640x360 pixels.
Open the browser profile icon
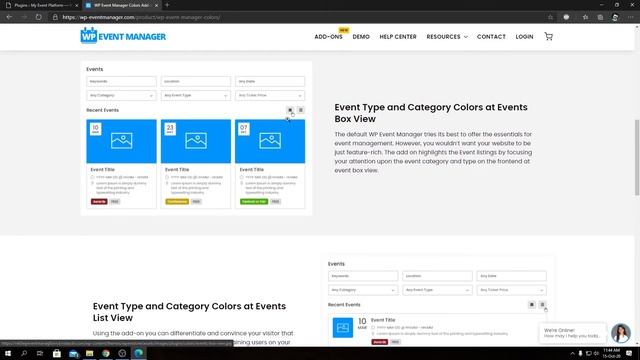tap(615, 17)
